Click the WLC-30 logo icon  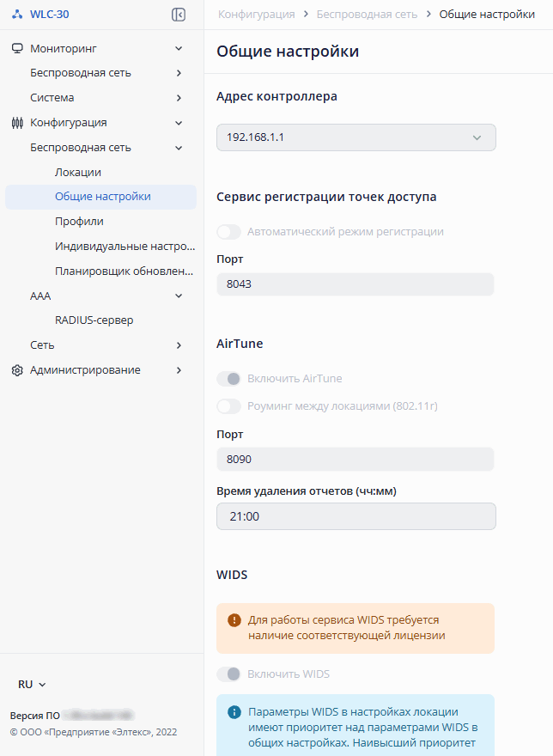tap(17, 15)
